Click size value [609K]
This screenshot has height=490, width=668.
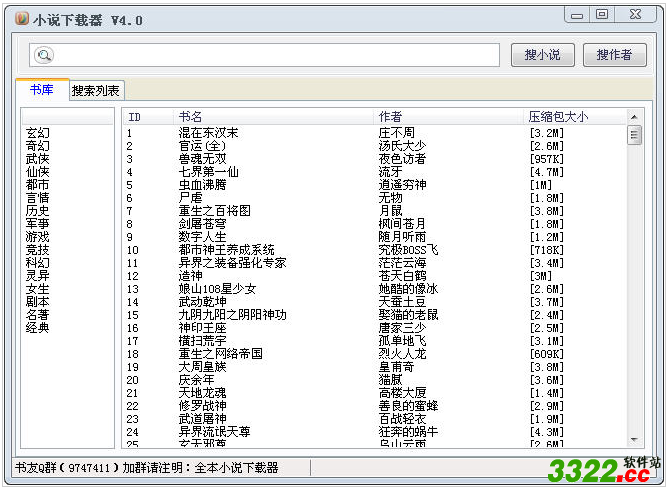[x=547, y=354]
